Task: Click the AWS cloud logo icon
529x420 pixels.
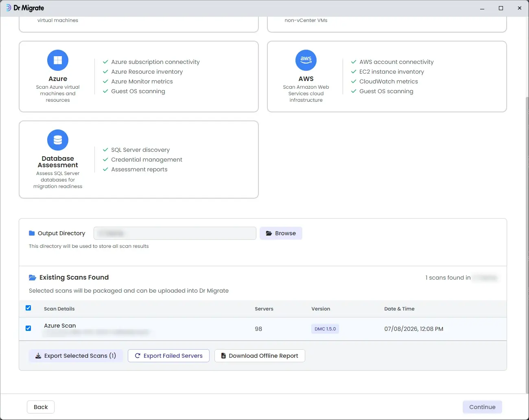Action: point(306,60)
